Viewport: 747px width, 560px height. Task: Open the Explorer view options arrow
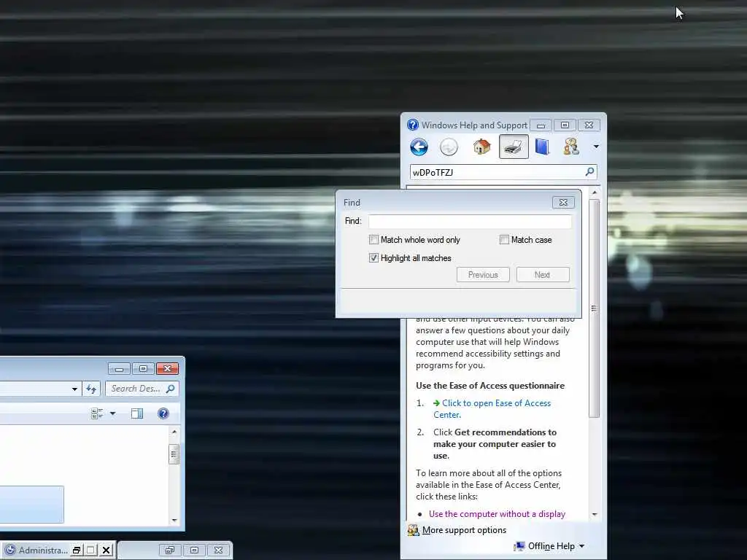(x=113, y=414)
